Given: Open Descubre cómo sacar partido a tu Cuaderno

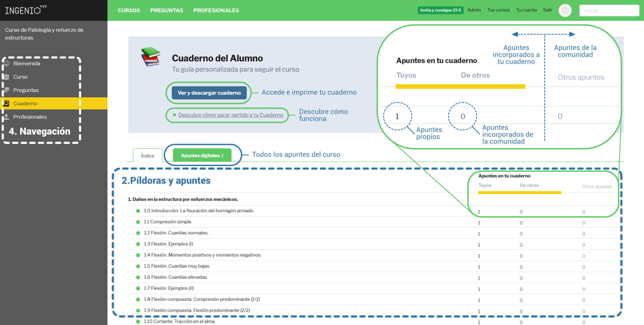Looking at the screenshot, I should 230,115.
